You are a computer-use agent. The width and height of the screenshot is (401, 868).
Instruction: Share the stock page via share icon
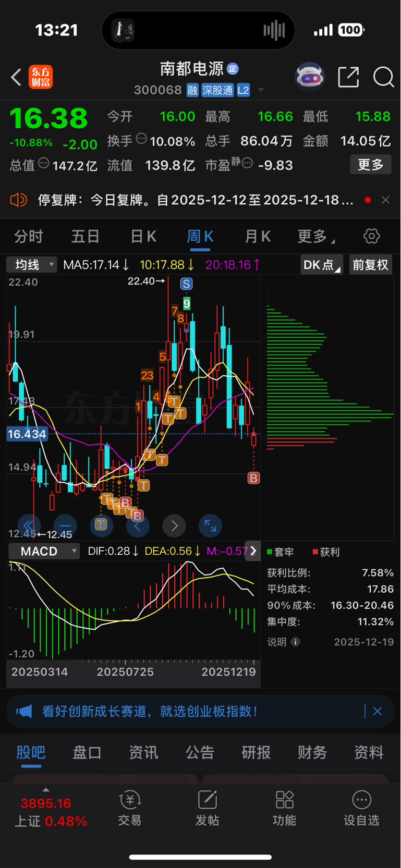click(x=348, y=77)
